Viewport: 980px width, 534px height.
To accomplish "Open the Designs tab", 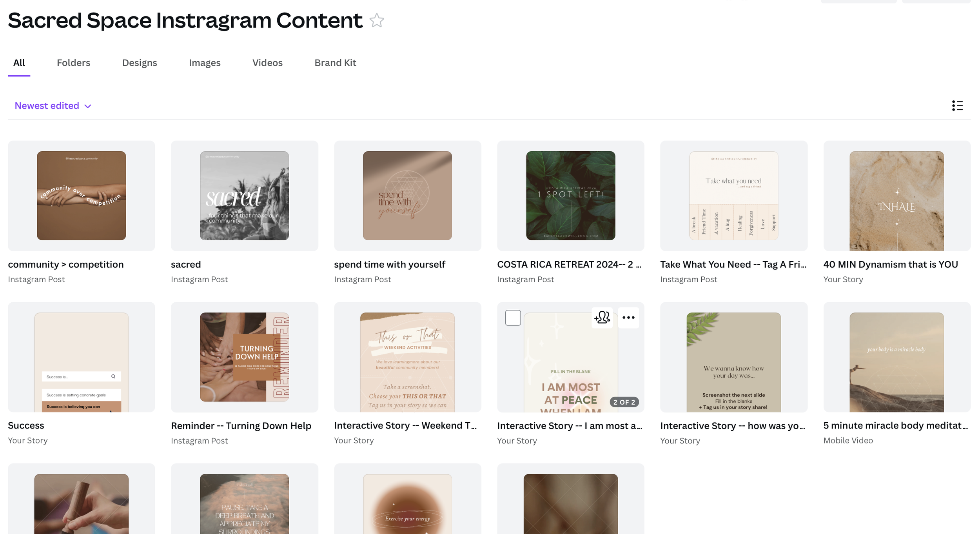I will (140, 63).
